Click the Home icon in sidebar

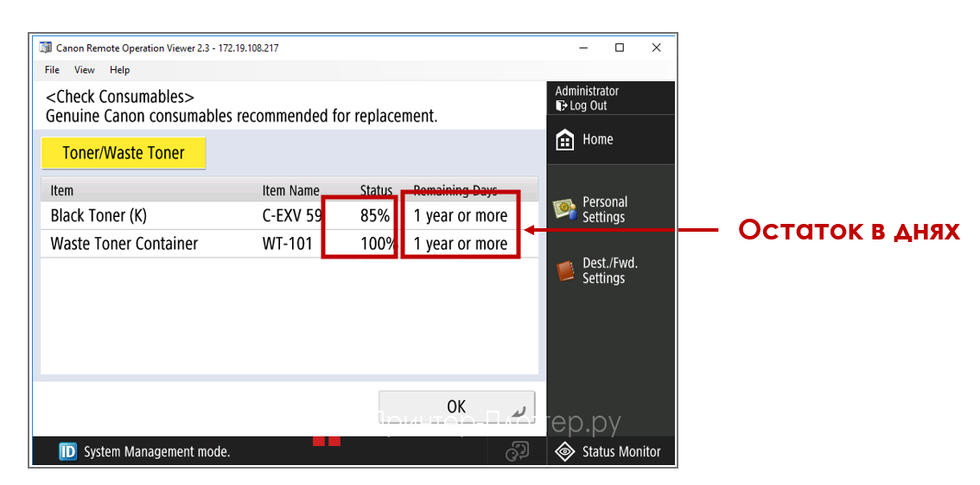tap(564, 140)
